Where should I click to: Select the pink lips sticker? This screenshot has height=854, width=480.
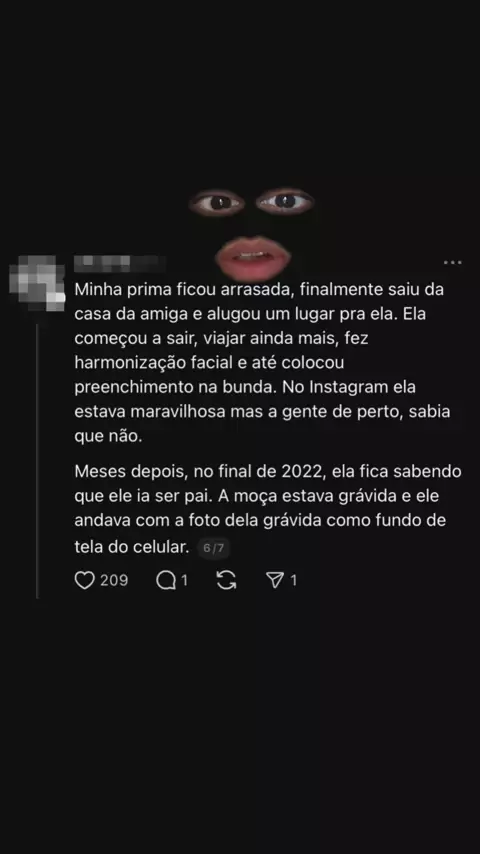click(252, 258)
